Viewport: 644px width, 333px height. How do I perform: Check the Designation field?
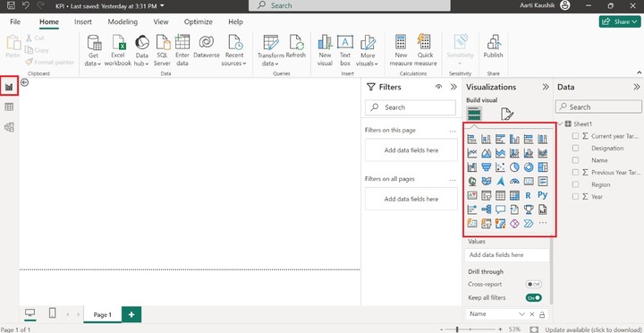coord(575,148)
